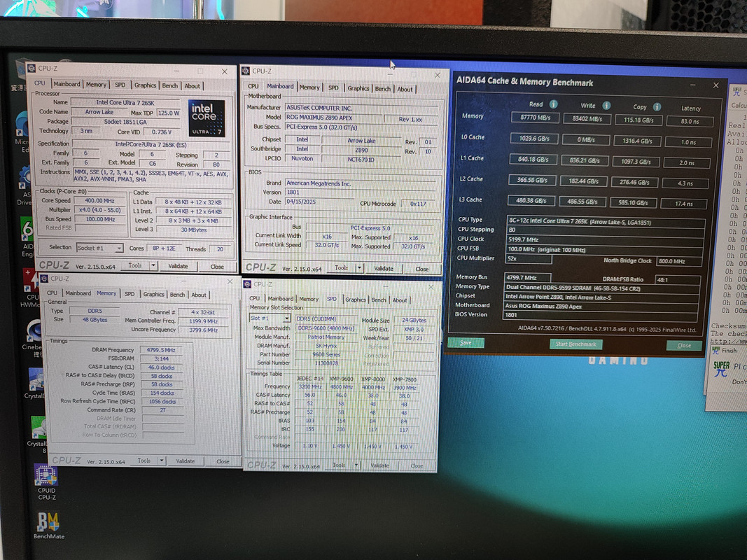
Task: Click the Memory Bus 4799.7 MHz field
Action: point(527,277)
